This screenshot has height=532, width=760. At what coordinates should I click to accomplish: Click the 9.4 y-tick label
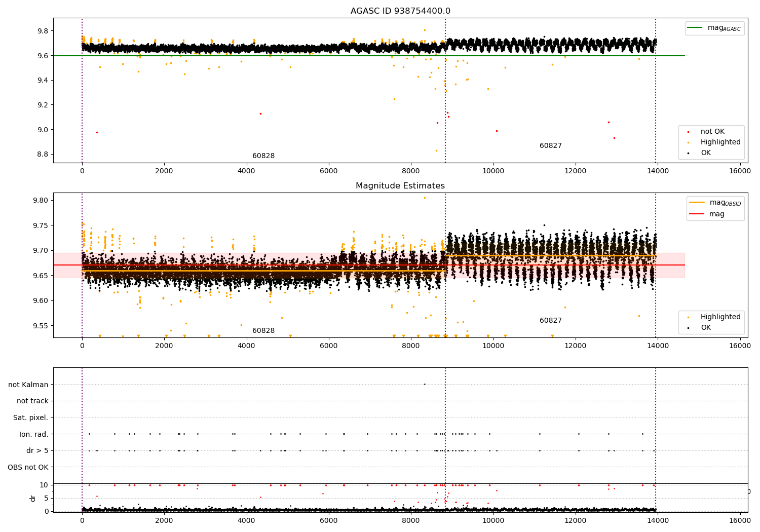click(x=42, y=81)
